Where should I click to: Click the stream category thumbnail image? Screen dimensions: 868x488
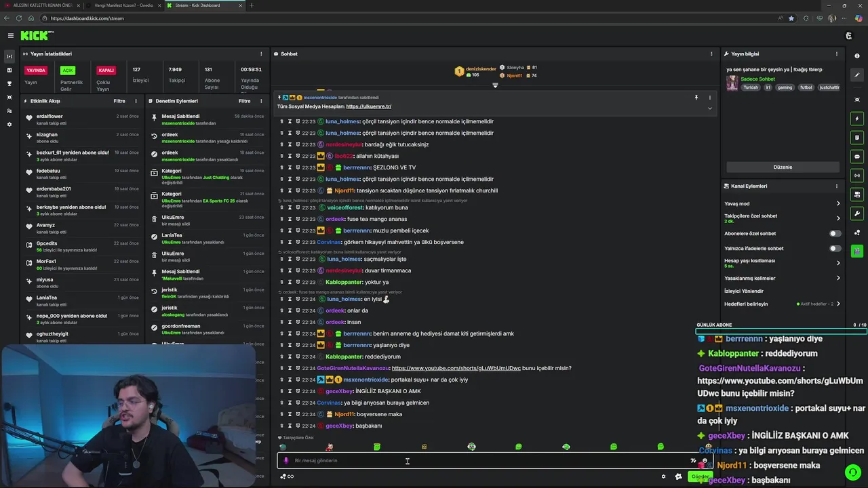[732, 83]
